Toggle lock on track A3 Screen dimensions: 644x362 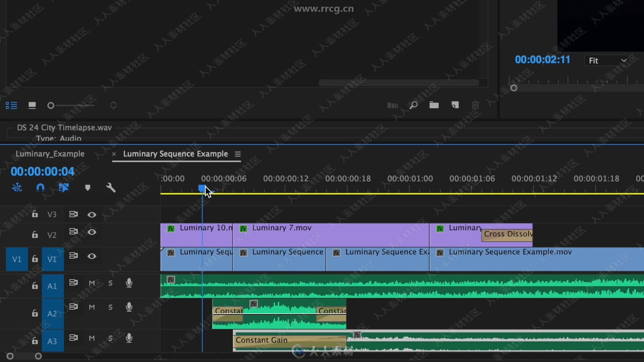(x=35, y=341)
